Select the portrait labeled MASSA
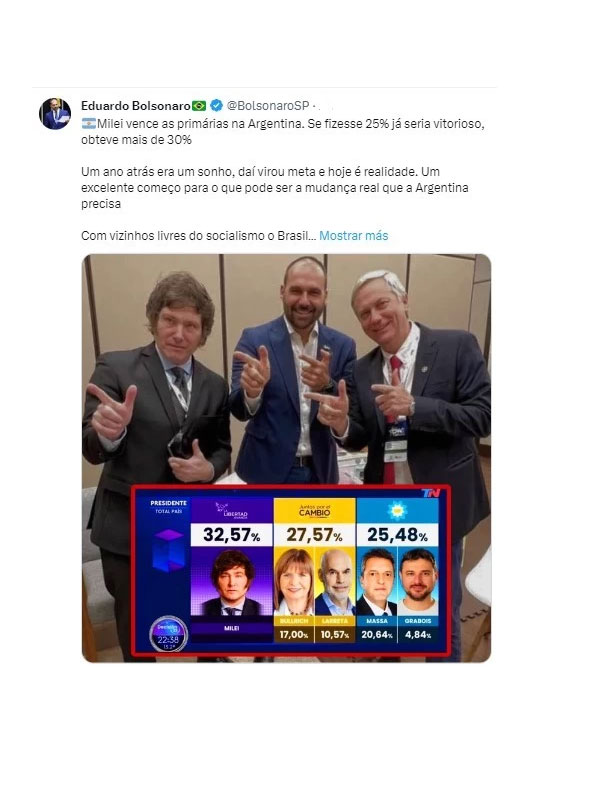The height and width of the screenshot is (800, 600). click(377, 582)
